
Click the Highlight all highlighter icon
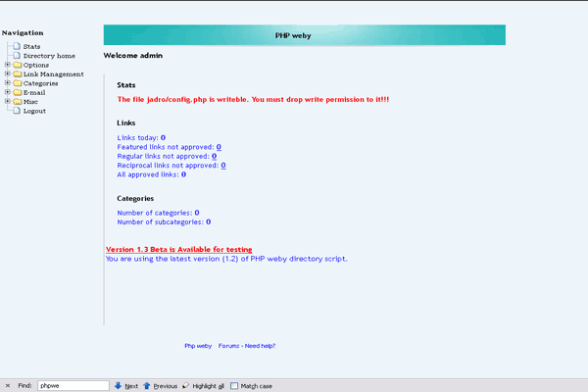[186, 386]
